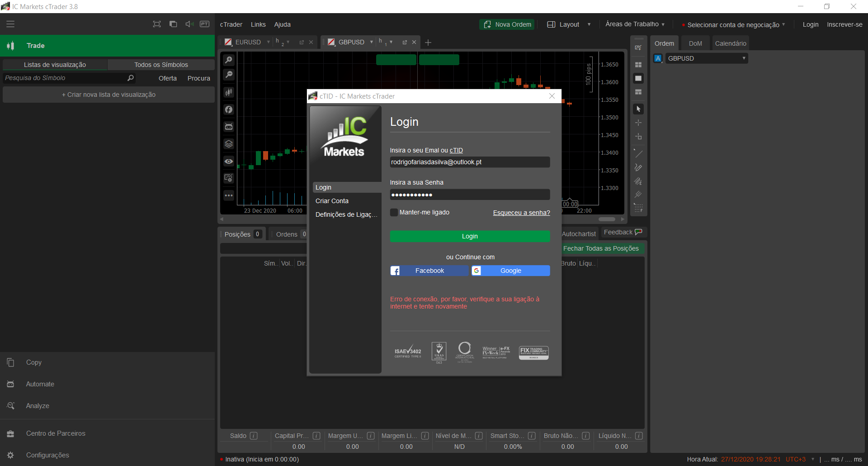
Task: Open the hamburger menu icon
Action: point(10,24)
